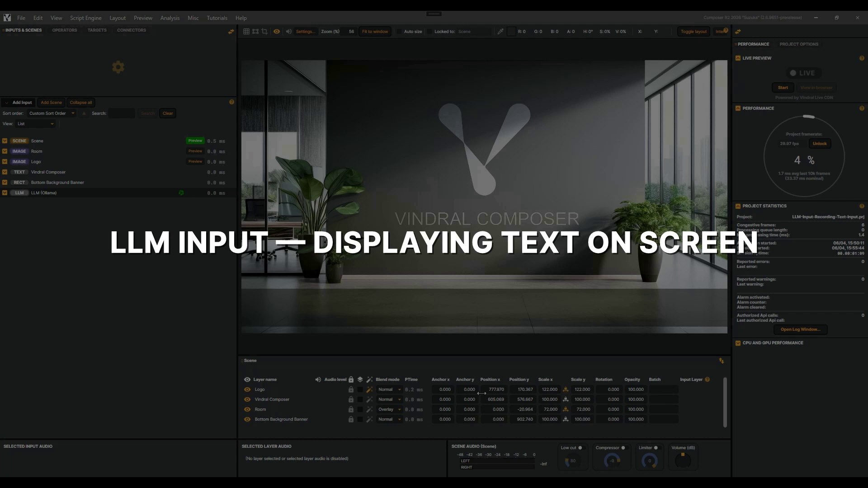Screen dimensions: 868x488
Task: Click the Scene panel pin icon
Action: pyautogui.click(x=722, y=361)
